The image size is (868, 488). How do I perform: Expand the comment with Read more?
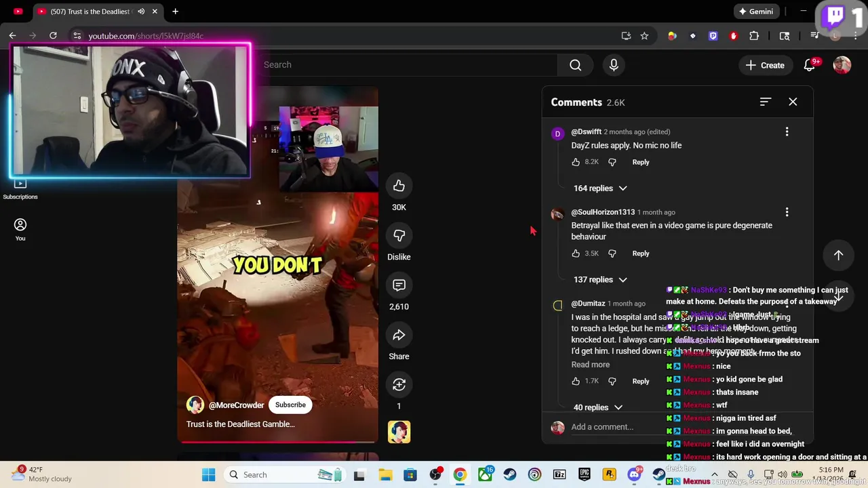click(x=590, y=365)
